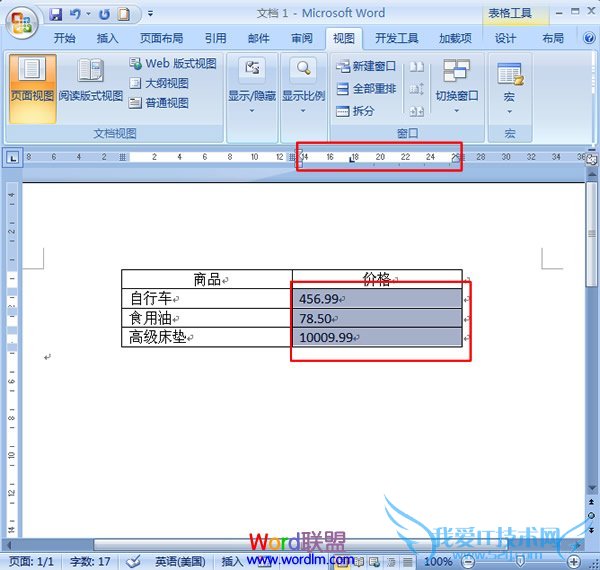Image resolution: width=600 pixels, height=570 pixels.
Task: Click next page double-arrow button
Action: [592, 530]
